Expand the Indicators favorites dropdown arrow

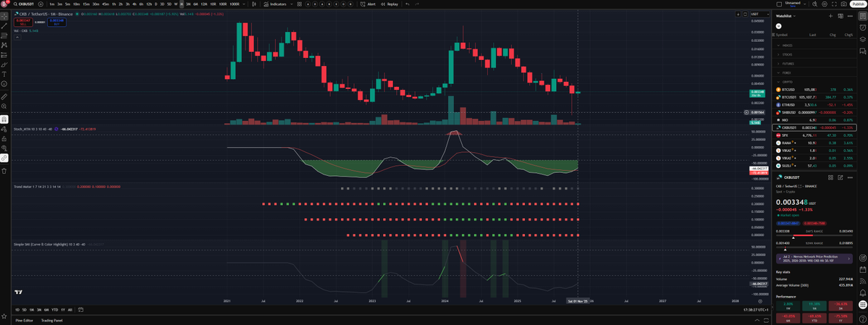click(x=291, y=4)
